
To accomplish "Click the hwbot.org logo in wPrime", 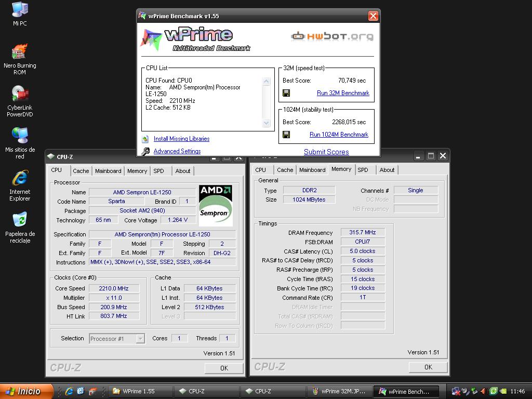I will point(332,36).
